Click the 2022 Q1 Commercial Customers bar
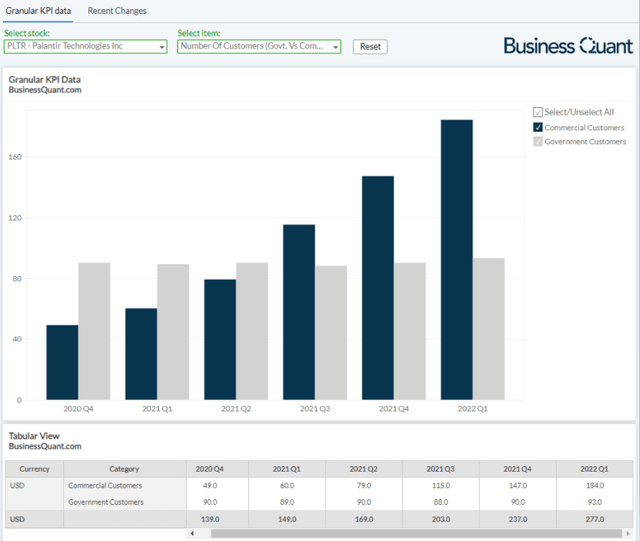The image size is (640, 541). point(457,260)
